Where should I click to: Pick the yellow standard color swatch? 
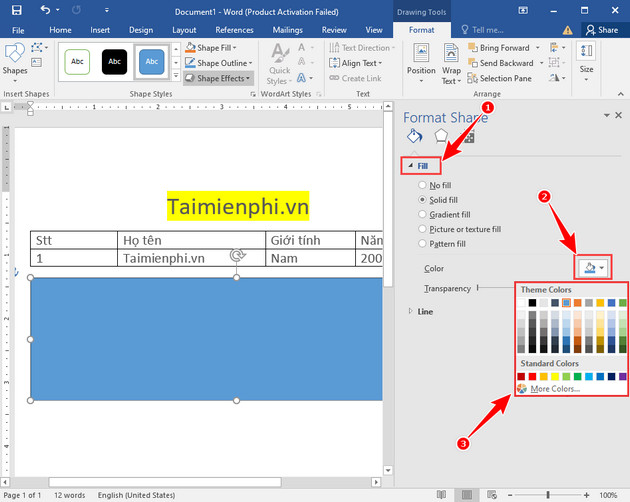point(555,376)
